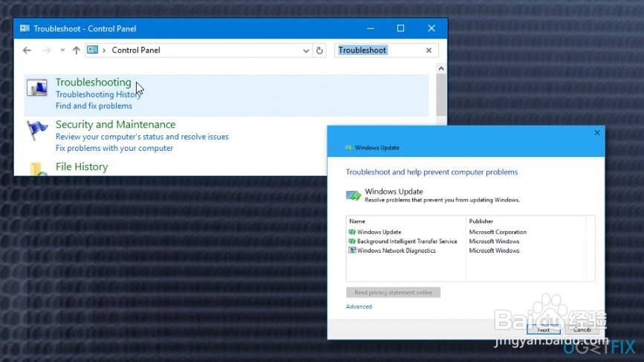This screenshot has height=362, width=644.
Task: Open the Advanced link in troubleshooter
Action: point(359,306)
